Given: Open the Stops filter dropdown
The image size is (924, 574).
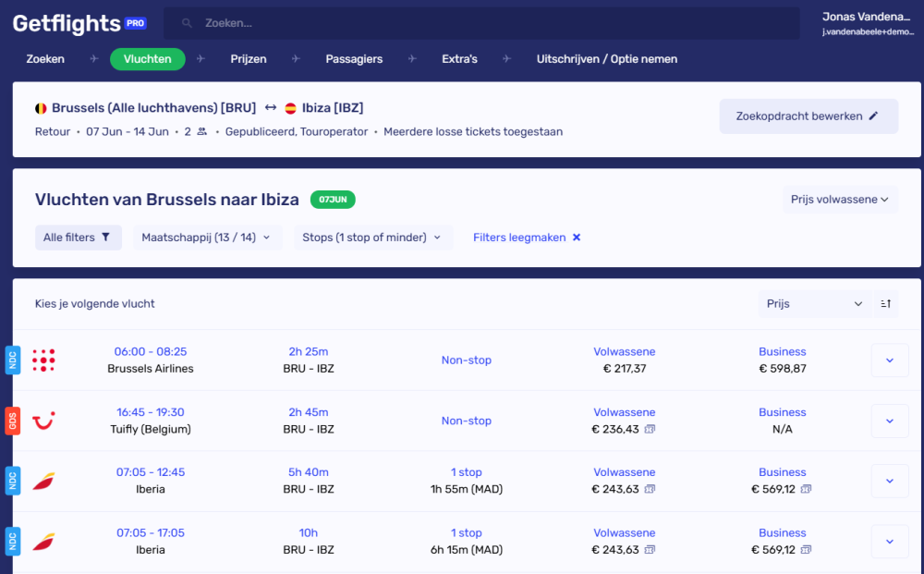Looking at the screenshot, I should [372, 238].
